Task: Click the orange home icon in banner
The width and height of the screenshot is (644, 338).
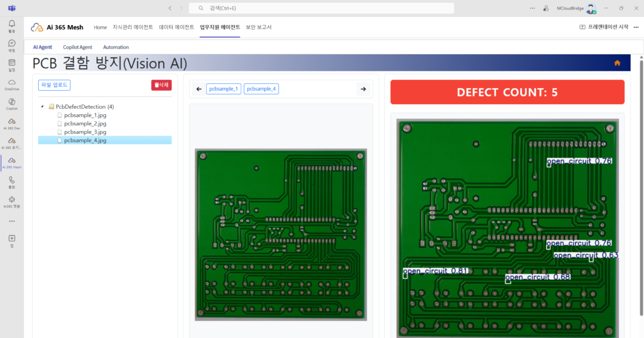Action: tap(617, 63)
